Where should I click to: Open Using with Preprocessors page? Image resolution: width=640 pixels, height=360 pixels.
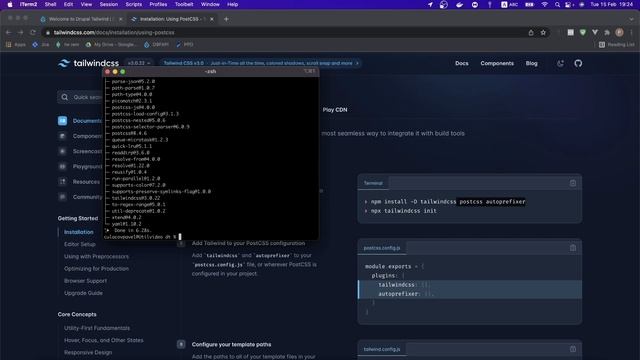point(96,256)
